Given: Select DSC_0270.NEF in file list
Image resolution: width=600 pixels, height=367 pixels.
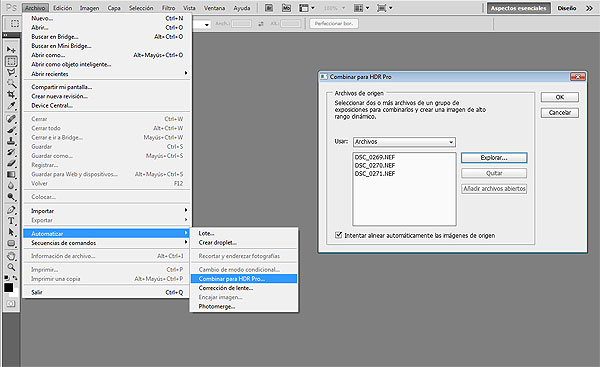Looking at the screenshot, I should tap(375, 165).
